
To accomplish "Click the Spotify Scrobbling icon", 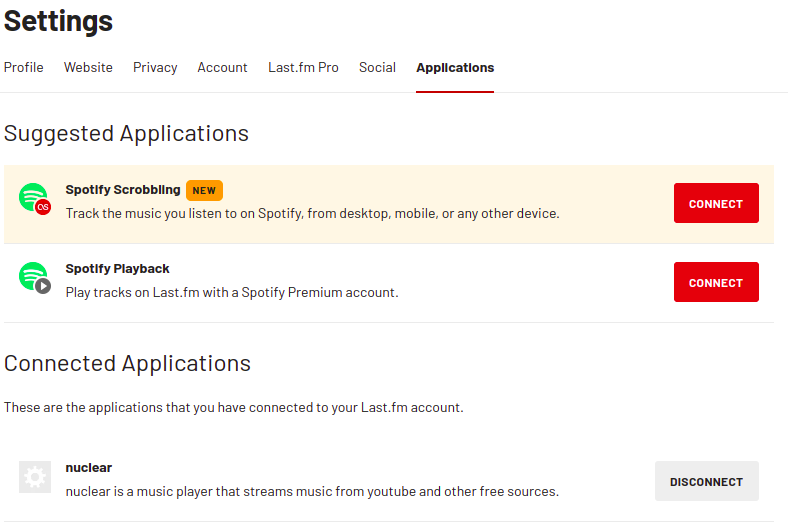I will tap(35, 199).
